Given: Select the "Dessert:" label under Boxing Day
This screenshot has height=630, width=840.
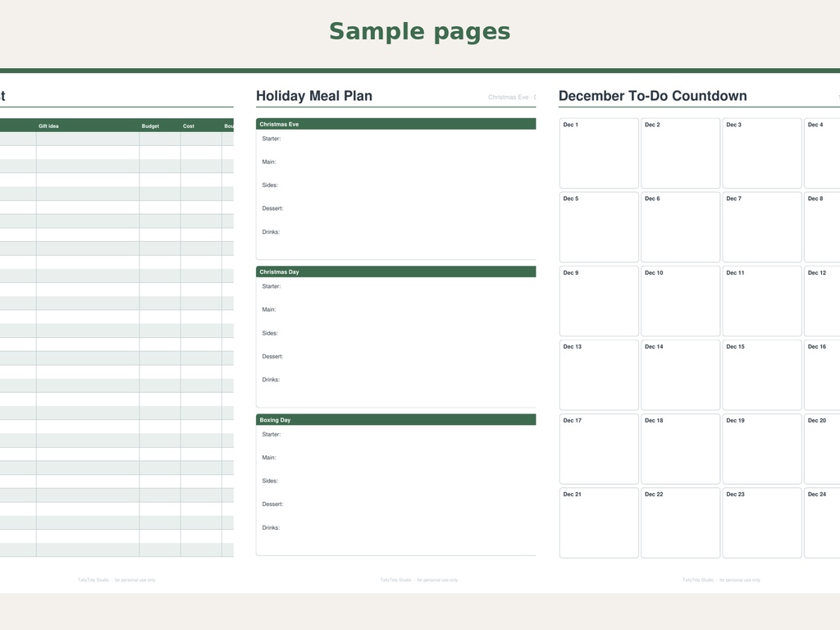Looking at the screenshot, I should point(272,504).
